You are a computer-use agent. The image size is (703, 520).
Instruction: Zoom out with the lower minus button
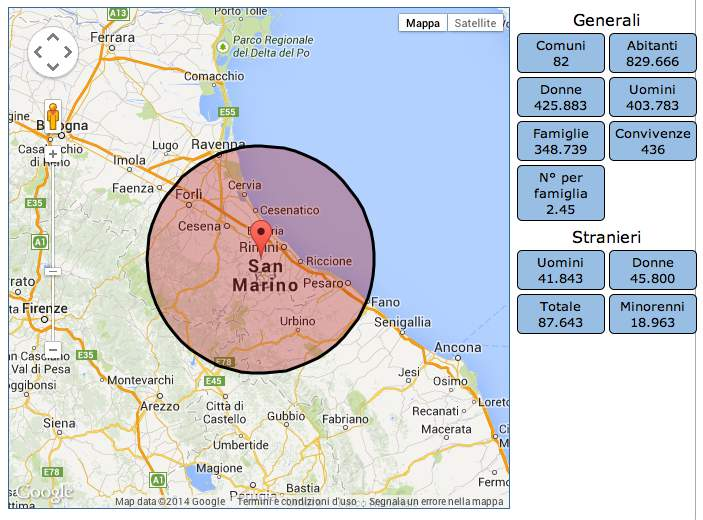tap(53, 350)
